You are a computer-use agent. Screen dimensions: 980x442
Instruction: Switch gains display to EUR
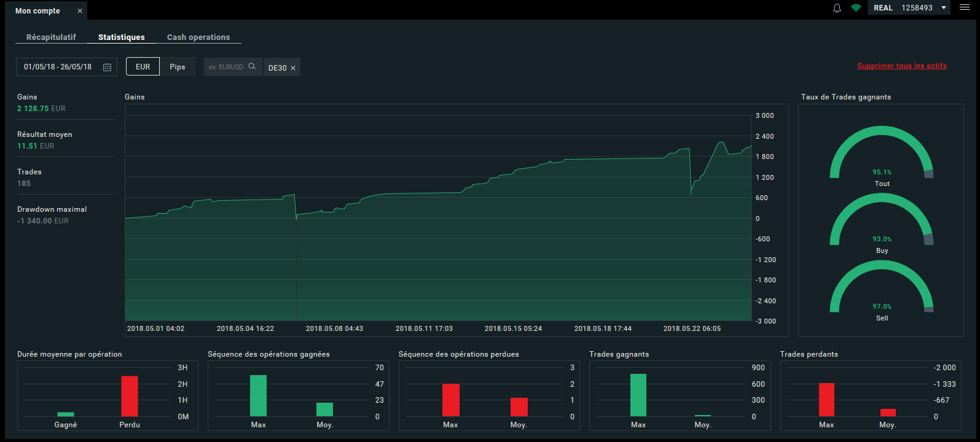[x=143, y=67]
